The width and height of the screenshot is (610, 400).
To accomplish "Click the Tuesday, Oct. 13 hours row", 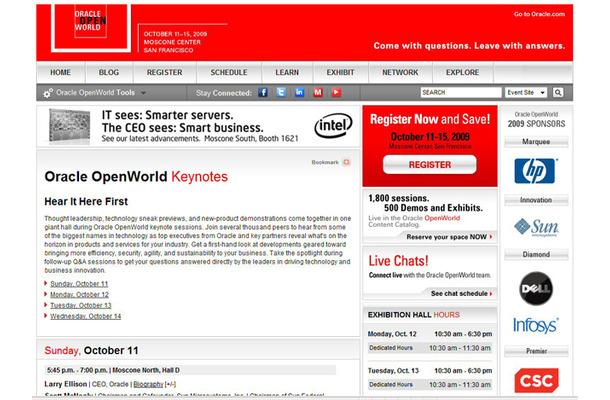I will tap(430, 370).
